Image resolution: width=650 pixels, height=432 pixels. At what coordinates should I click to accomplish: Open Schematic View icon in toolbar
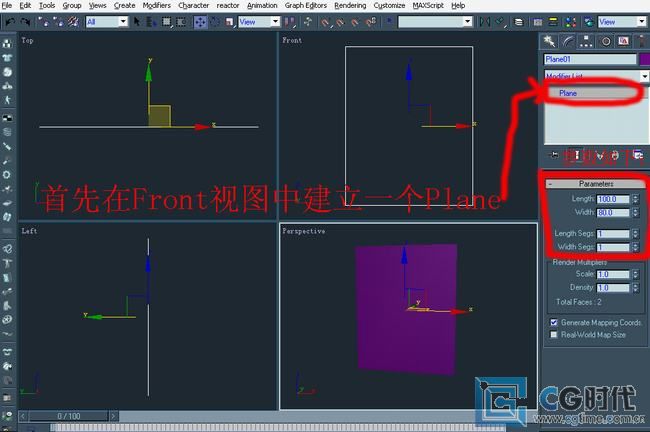pos(553,22)
